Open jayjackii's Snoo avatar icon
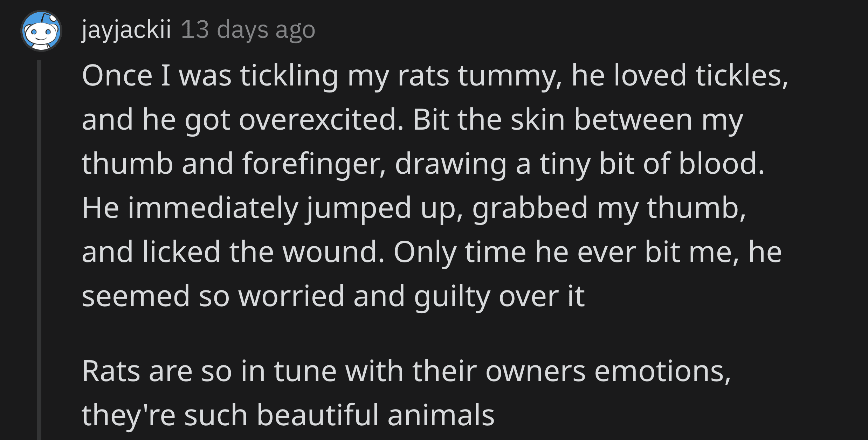 41,31
